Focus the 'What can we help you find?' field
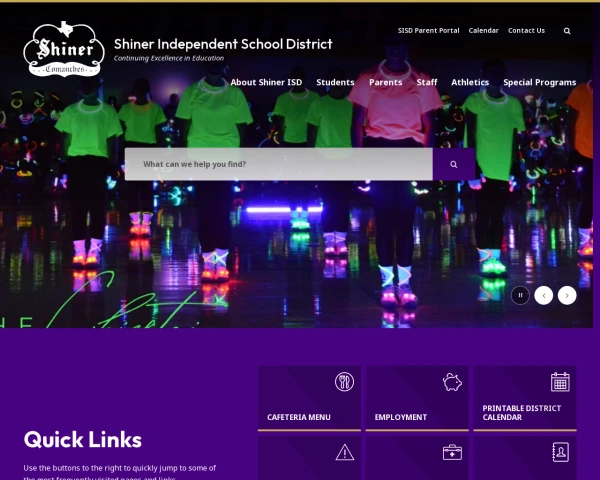 [x=279, y=164]
